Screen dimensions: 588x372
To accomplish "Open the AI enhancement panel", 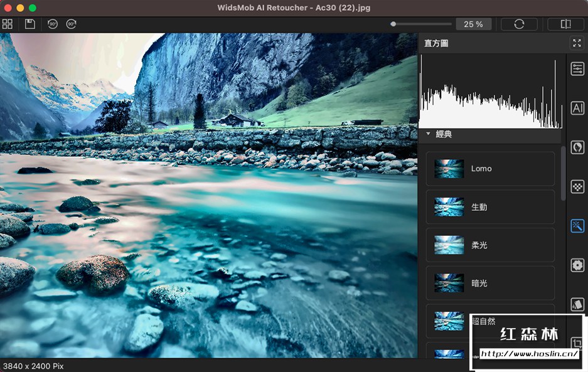I will point(577,108).
